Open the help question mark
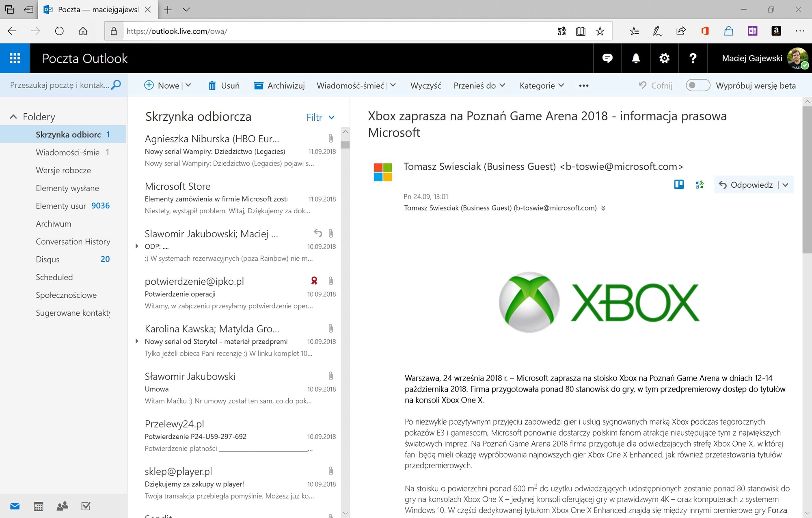The height and width of the screenshot is (518, 812). pyautogui.click(x=693, y=59)
